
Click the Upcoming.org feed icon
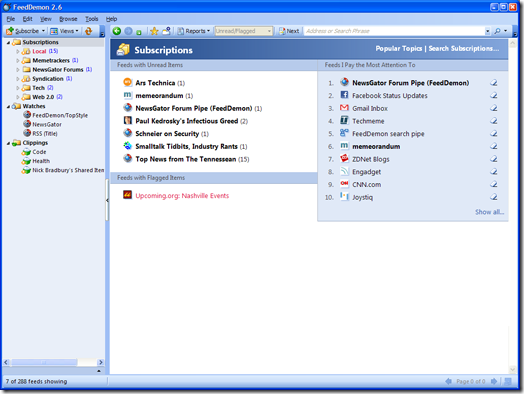[127, 195]
